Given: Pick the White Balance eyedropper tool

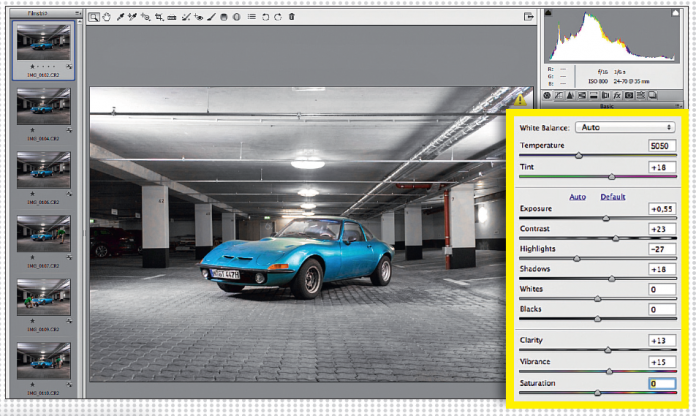Looking at the screenshot, I should [x=119, y=17].
